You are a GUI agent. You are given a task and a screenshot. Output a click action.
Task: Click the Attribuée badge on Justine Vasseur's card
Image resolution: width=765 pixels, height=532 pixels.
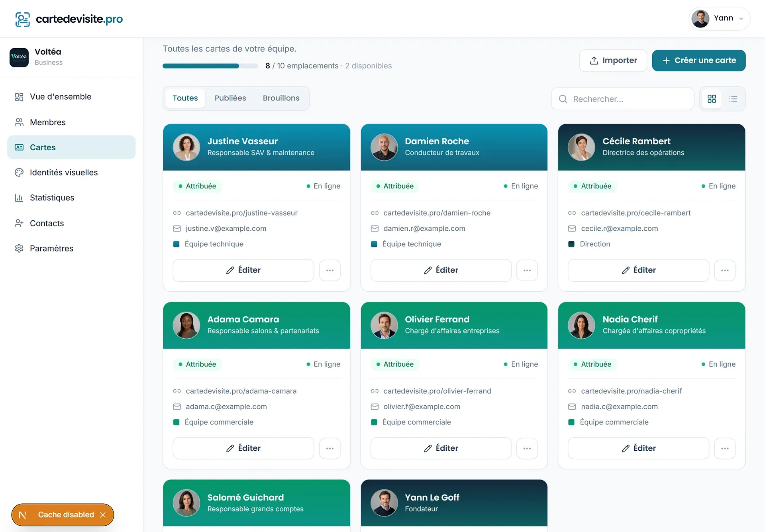point(197,186)
